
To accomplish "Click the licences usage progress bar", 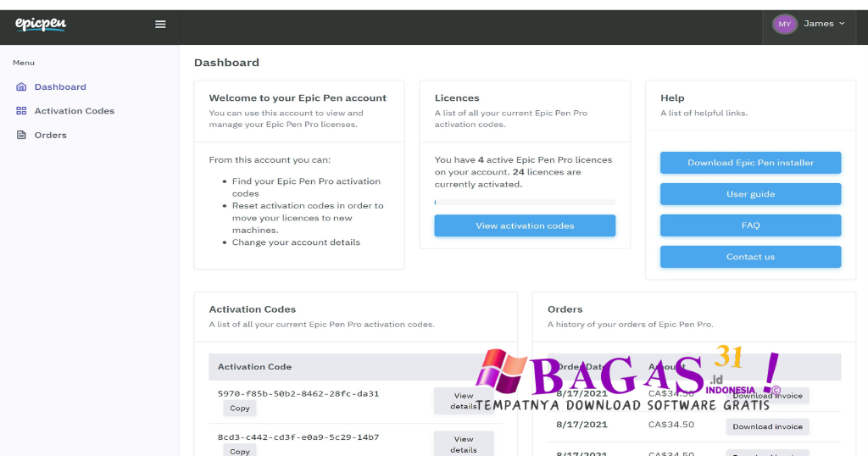I will [x=525, y=203].
